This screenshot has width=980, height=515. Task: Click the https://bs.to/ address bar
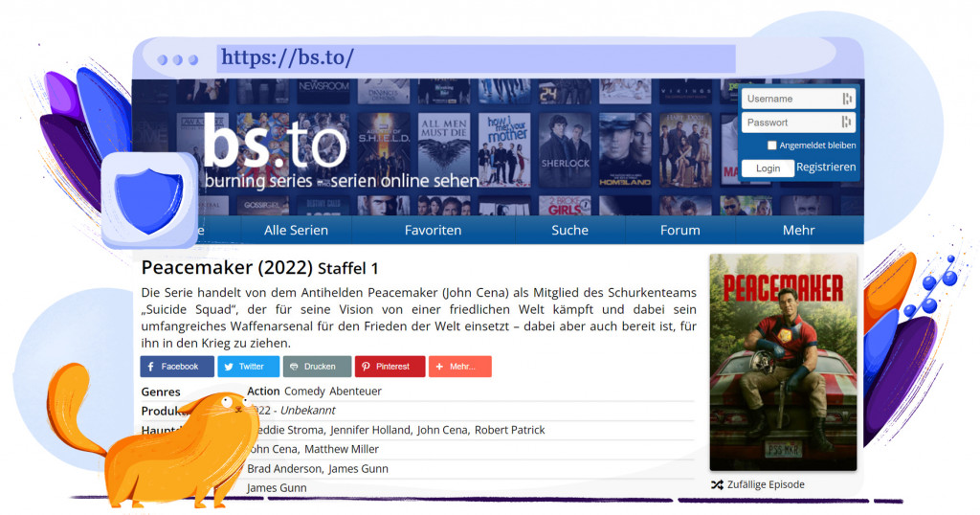tap(477, 58)
